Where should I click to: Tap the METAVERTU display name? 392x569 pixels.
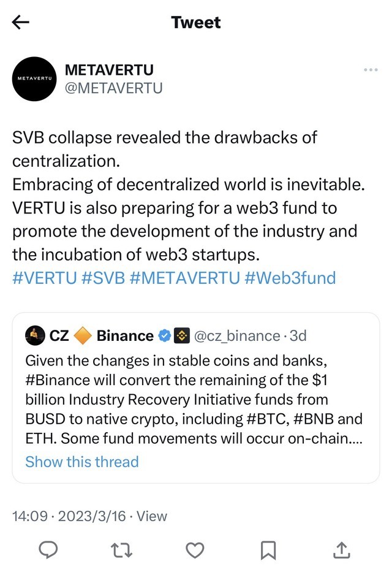(109, 70)
